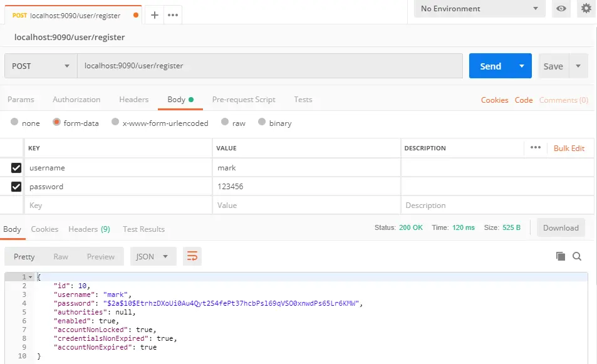Open tab options three-dot menu
The image size is (597, 364).
tap(173, 15)
